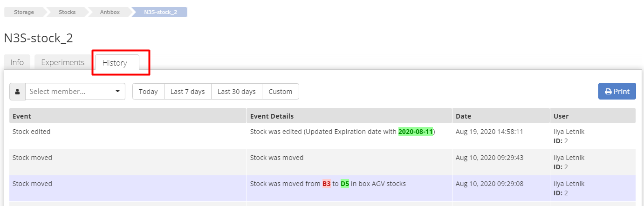The image size is (644, 206).
Task: Select the History tab
Action: point(115,63)
